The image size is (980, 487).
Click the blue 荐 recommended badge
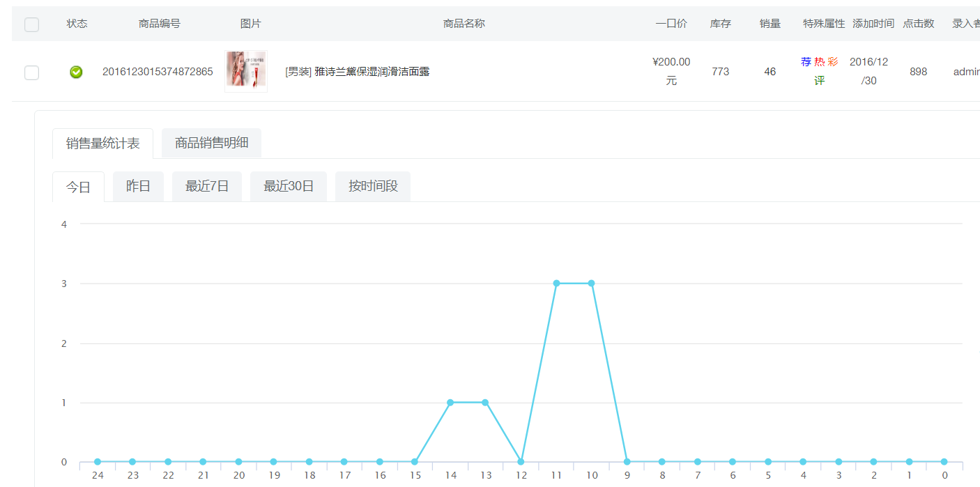click(806, 62)
